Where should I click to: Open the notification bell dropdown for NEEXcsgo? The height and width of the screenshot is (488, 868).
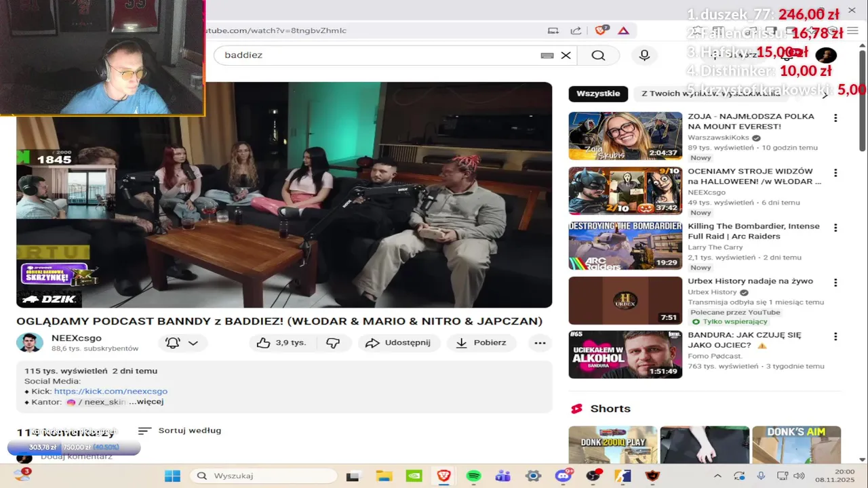coord(182,343)
